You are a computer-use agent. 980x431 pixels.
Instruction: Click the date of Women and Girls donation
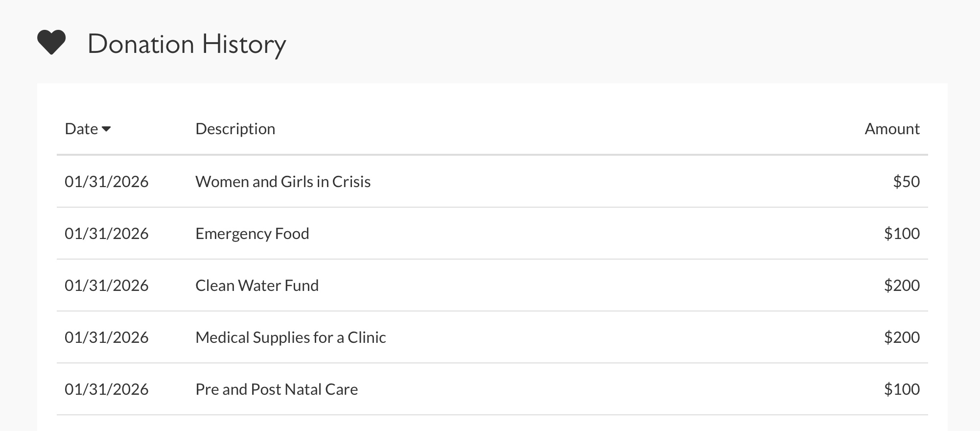coord(107,182)
